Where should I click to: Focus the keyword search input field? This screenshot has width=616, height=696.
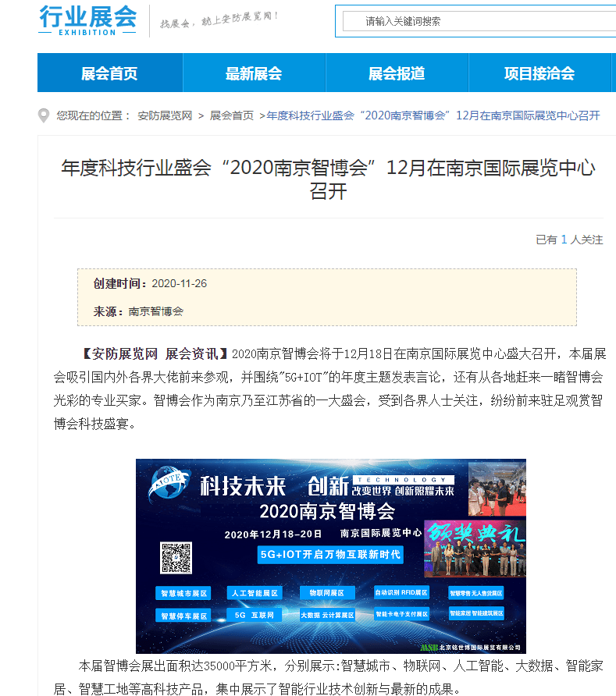pos(479,21)
